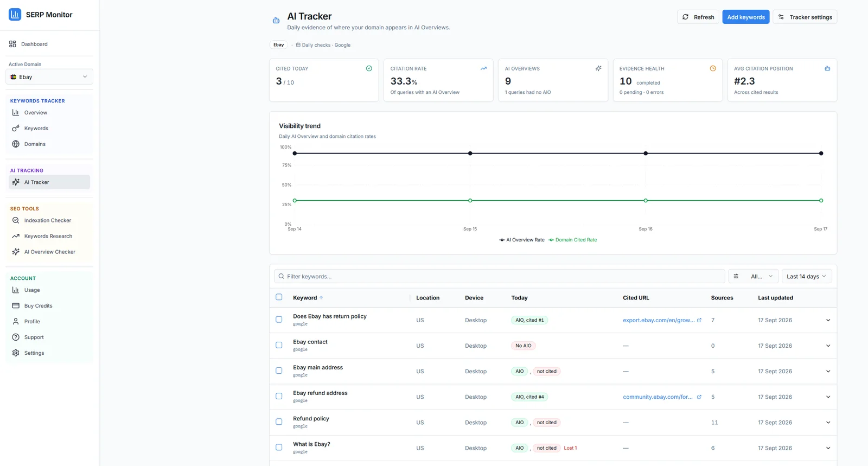868x466 pixels.
Task: Click the Support help-circle icon
Action: click(16, 337)
